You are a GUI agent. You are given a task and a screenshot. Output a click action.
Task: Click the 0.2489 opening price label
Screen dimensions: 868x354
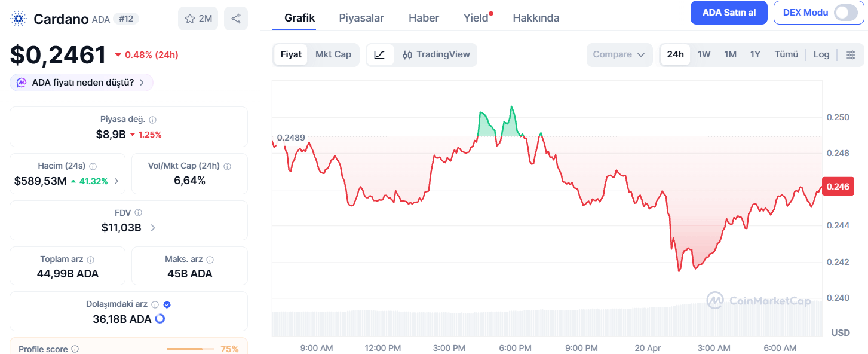coord(291,138)
